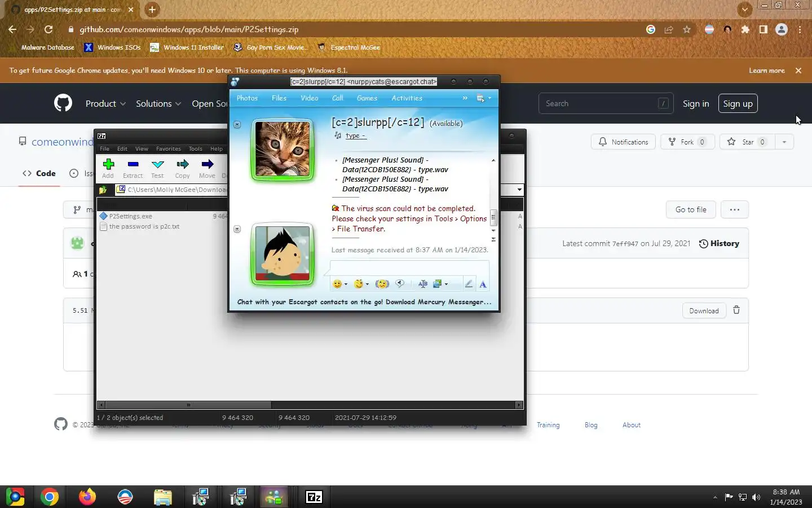This screenshot has width=812, height=508.
Task: Click the Messenger window title icon
Action: 235,82
